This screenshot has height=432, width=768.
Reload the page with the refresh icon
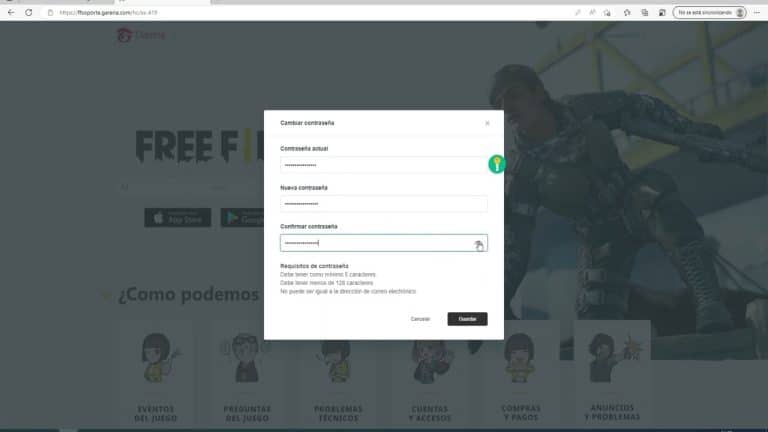pyautogui.click(x=29, y=13)
